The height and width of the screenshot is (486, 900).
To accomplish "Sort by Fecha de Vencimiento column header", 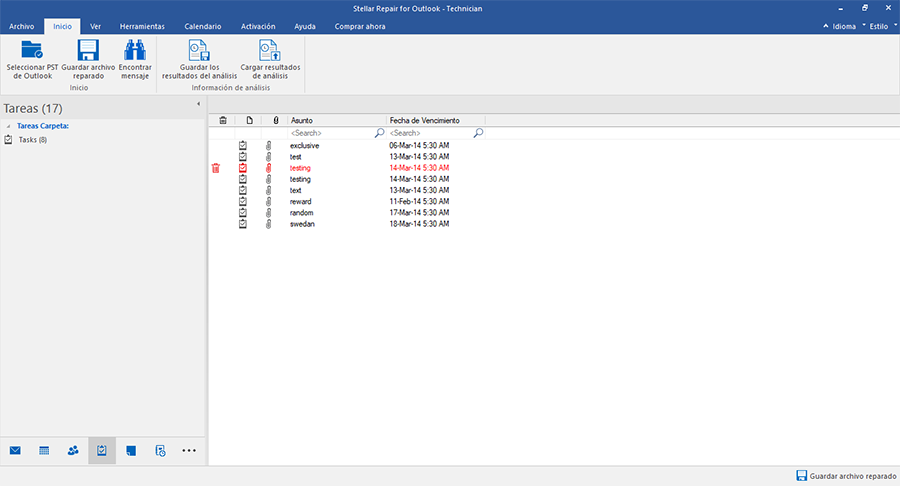I will pos(436,120).
